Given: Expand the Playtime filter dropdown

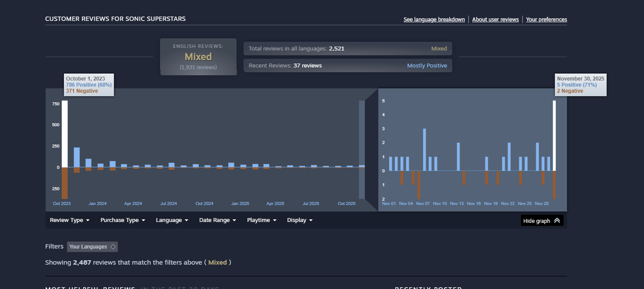Looking at the screenshot, I should pos(262,220).
